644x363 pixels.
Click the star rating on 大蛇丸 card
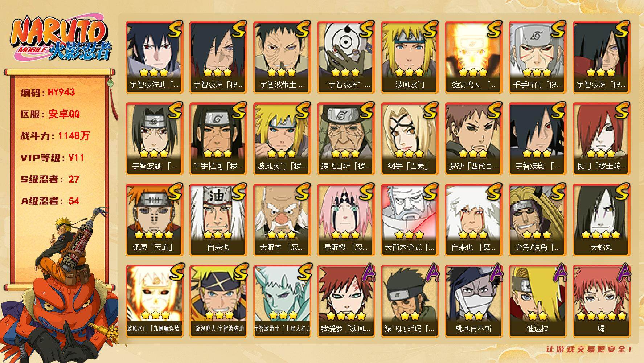pos(601,235)
